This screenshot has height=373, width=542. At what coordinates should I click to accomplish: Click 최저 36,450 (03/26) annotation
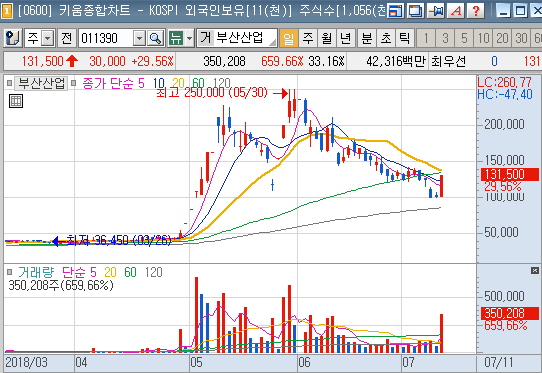coord(119,240)
